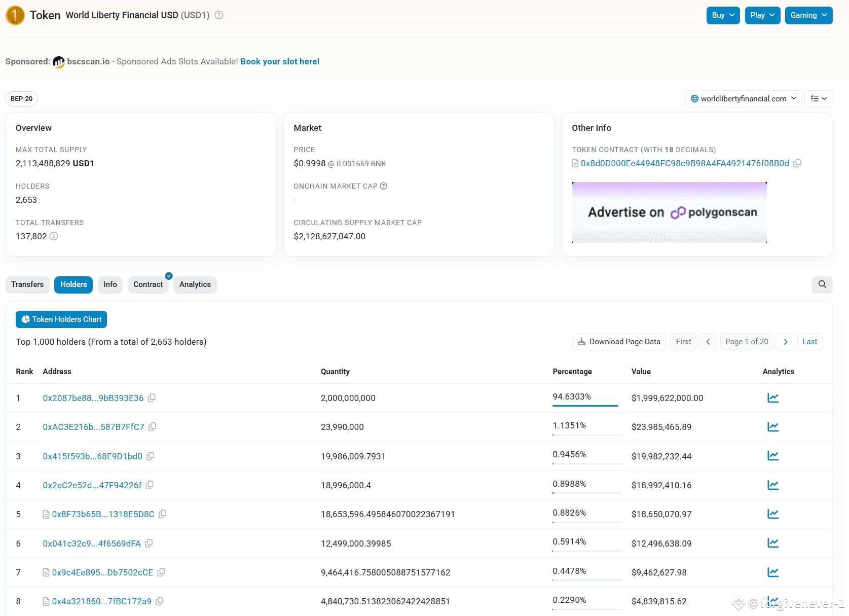
Task: Copy address 0x8F73b65B...1318E5D8C
Action: [x=163, y=514]
